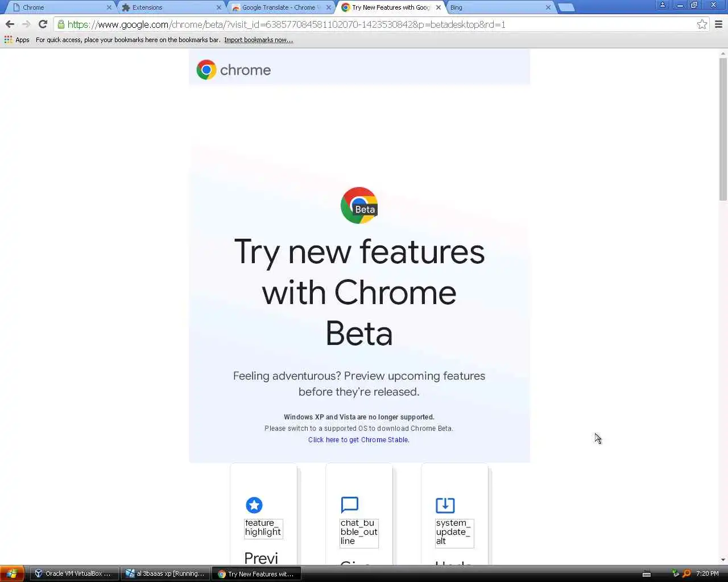Close the Google Translate tab
Viewport: 728px width, 582px height.
[328, 7]
